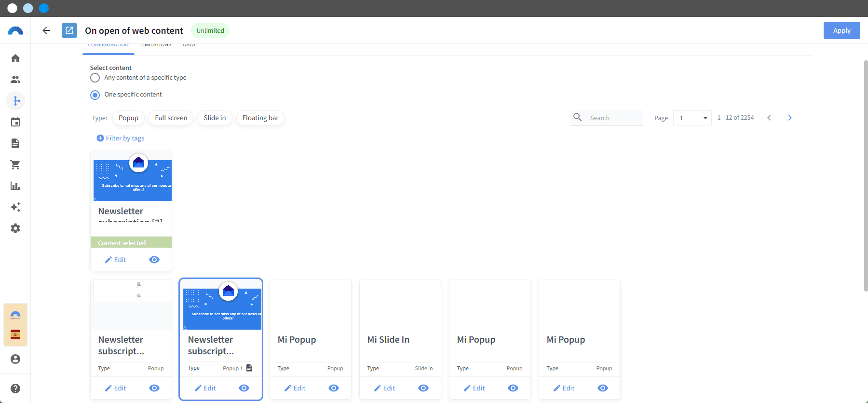
Task: Click the blue web content trigger icon
Action: point(69,30)
